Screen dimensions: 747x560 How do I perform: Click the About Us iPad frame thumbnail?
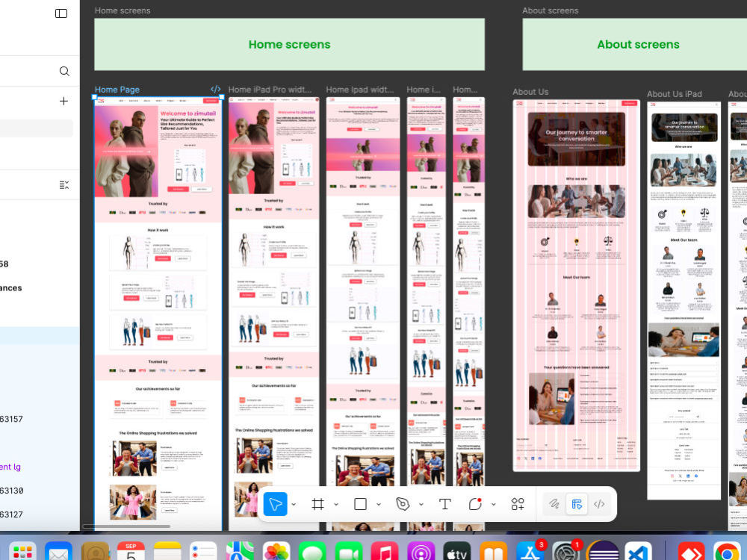tap(684, 300)
